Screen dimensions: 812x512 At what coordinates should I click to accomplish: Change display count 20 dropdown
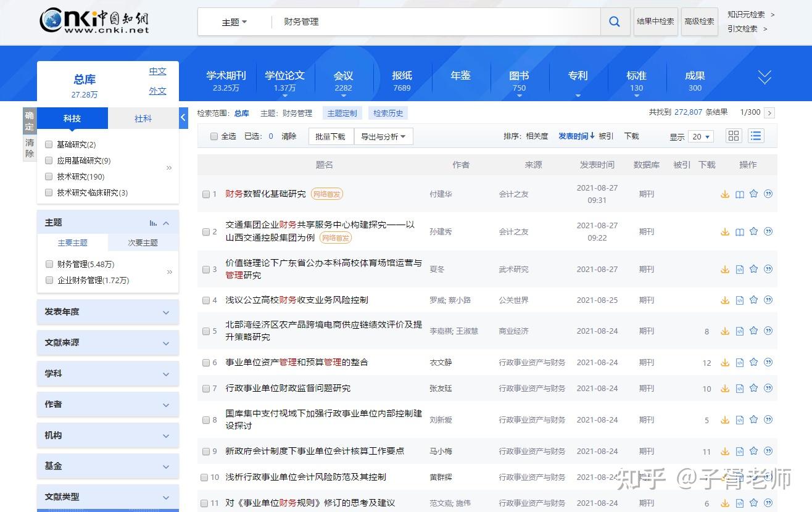click(x=702, y=136)
